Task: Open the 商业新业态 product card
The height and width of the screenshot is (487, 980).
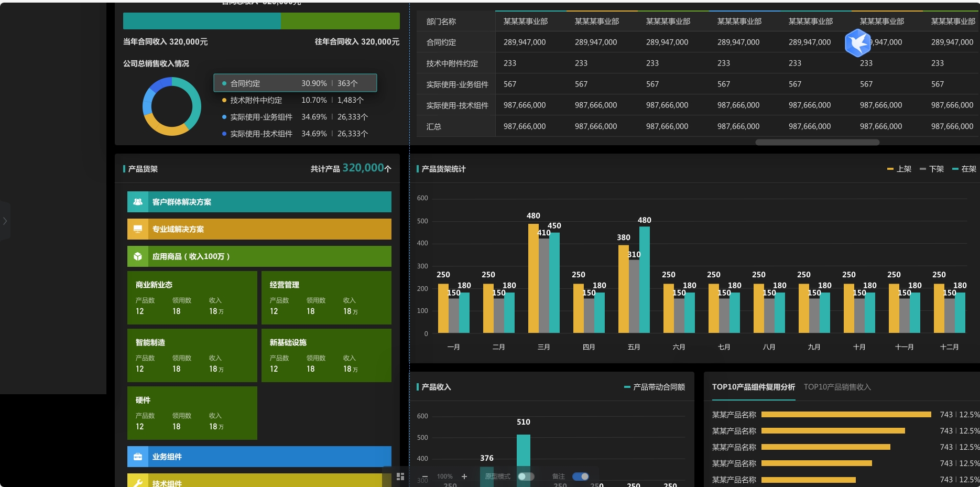Action: click(192, 298)
